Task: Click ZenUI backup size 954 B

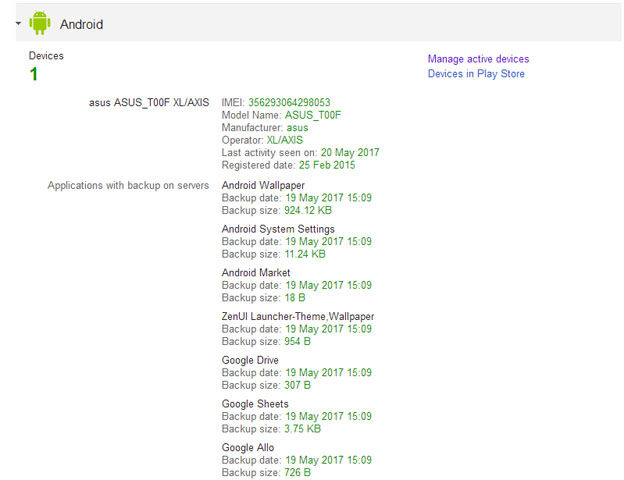Action: click(x=297, y=341)
